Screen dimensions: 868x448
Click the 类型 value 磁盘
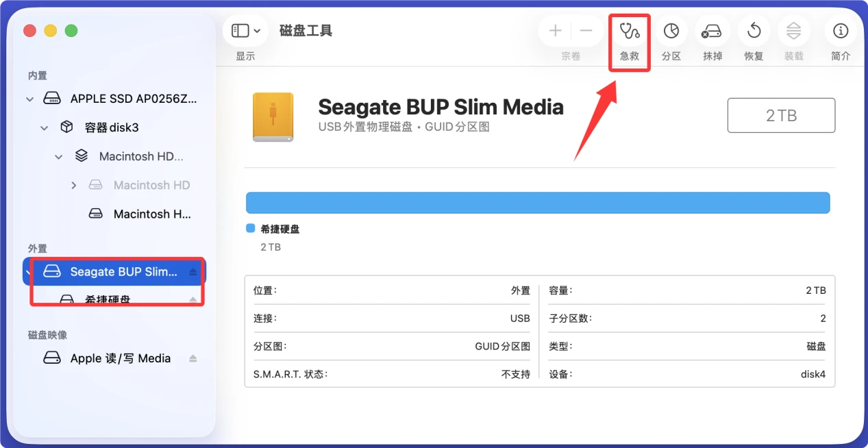click(817, 347)
